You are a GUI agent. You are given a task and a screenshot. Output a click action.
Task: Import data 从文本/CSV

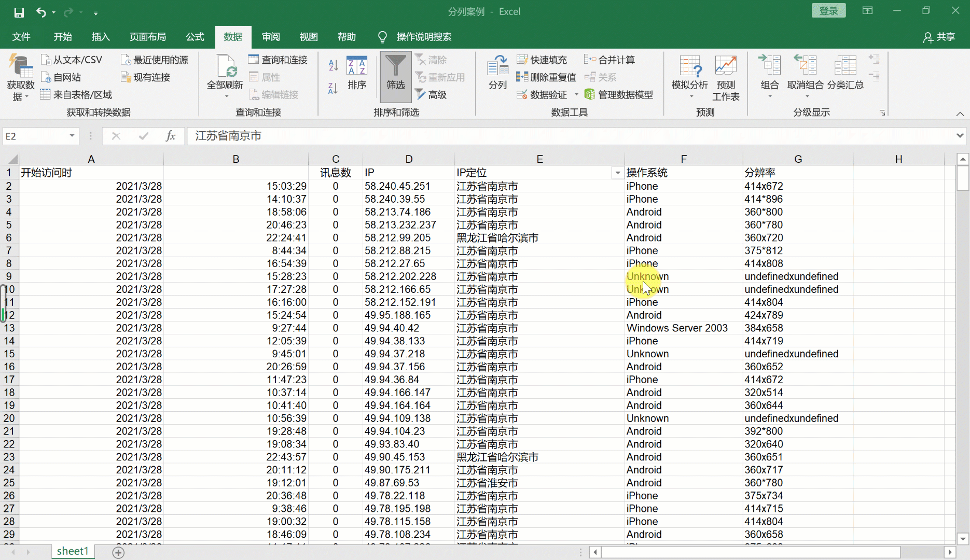coord(72,60)
